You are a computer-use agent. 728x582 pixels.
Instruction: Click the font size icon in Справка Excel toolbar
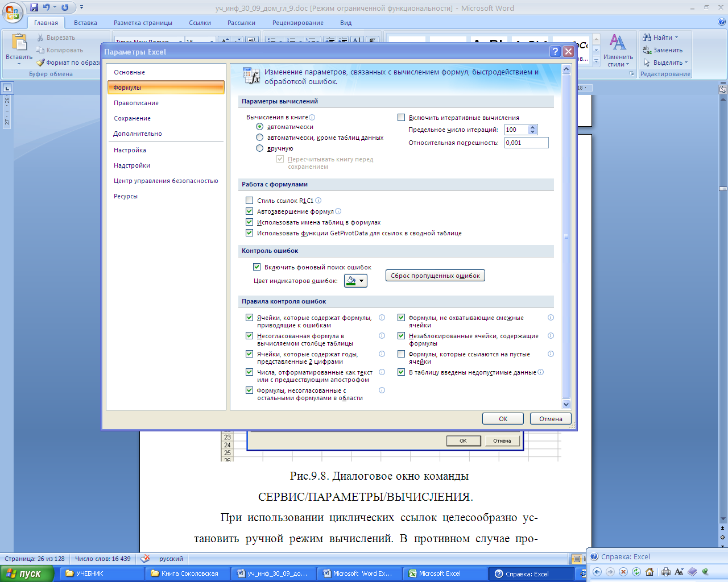pos(679,572)
